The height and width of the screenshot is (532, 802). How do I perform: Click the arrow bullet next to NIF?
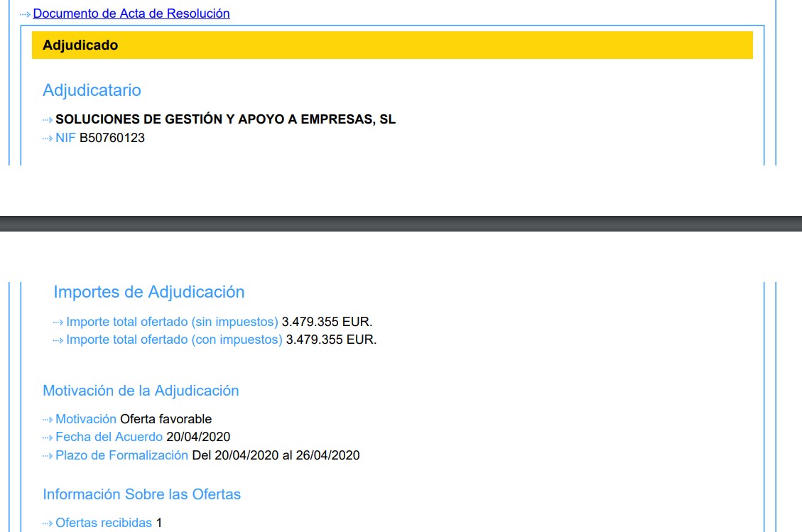(48, 139)
